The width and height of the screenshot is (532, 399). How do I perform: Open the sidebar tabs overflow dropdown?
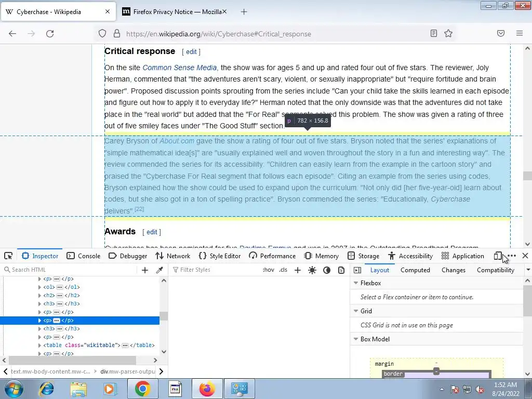pos(528,270)
